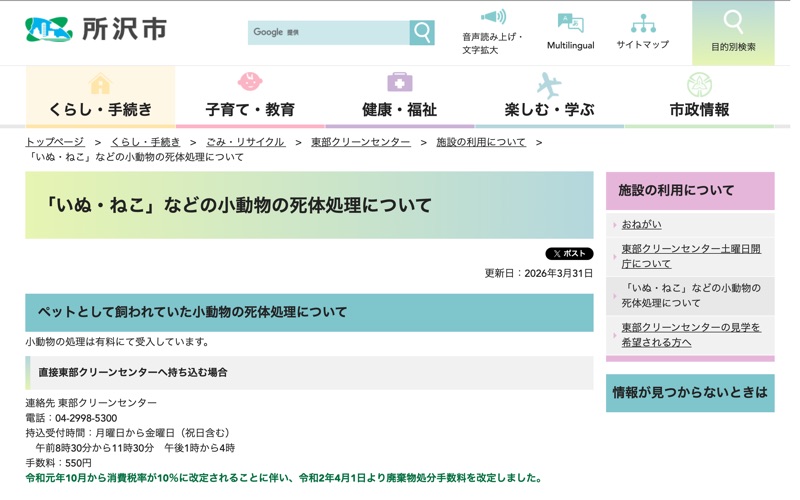Open 東部クリーンセンター土曜日開庁について sidebar link
800x500 pixels.
point(691,256)
